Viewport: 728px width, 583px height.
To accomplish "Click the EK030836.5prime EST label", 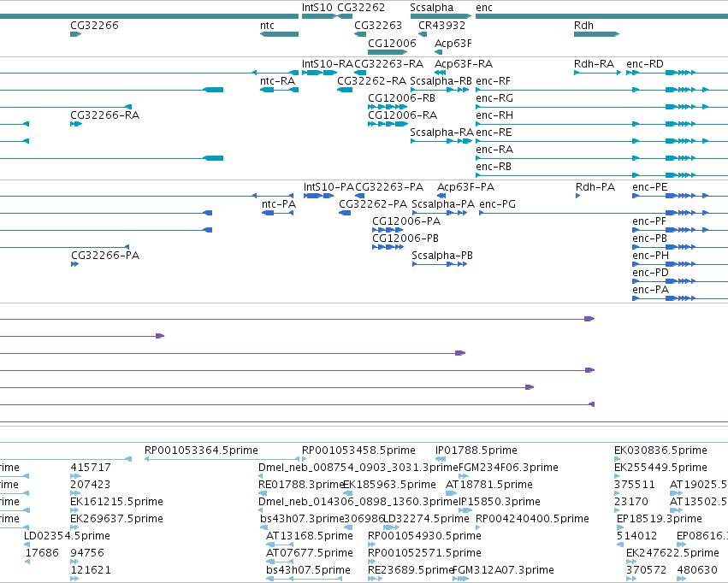I will (x=660, y=450).
